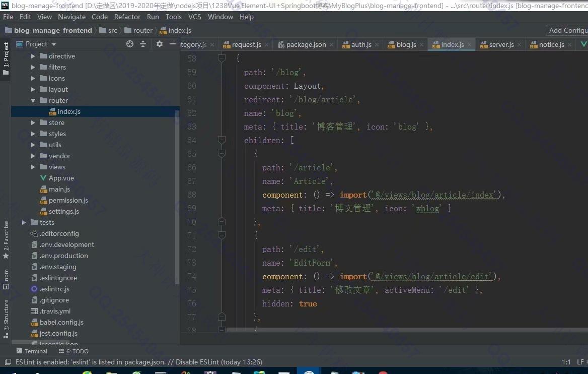Click the tool windows icon in status bar
Image resolution: width=588 pixels, height=374 pixels.
pos(8,362)
